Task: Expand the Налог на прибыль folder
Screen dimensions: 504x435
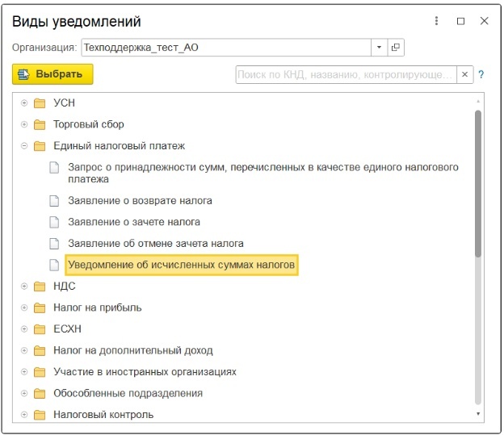Action: coord(24,307)
